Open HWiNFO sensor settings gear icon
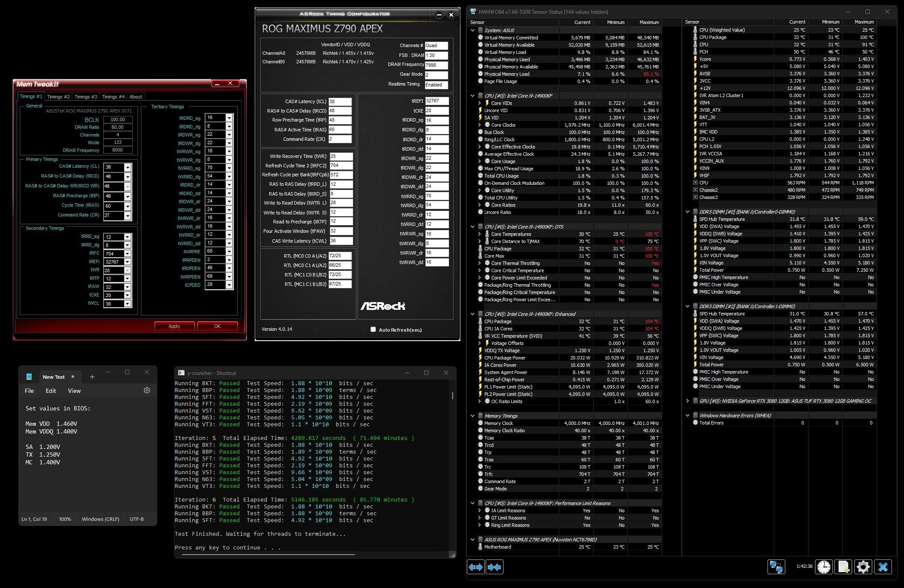 coord(863,567)
